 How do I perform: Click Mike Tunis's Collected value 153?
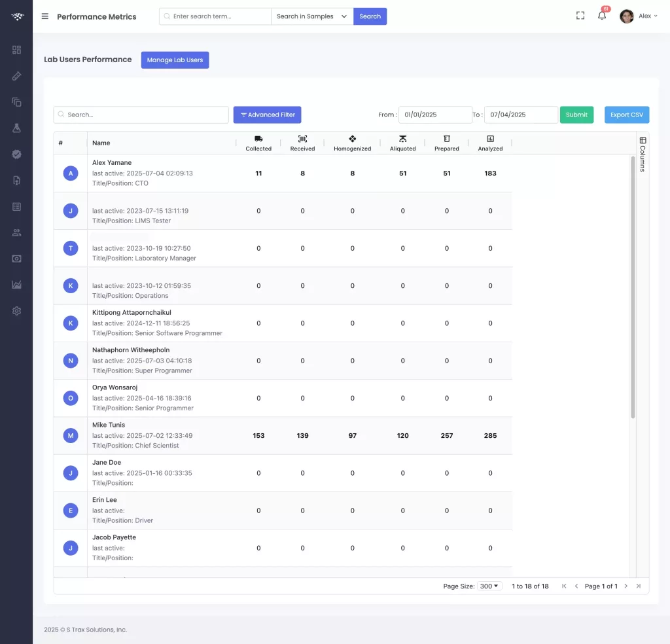click(258, 436)
